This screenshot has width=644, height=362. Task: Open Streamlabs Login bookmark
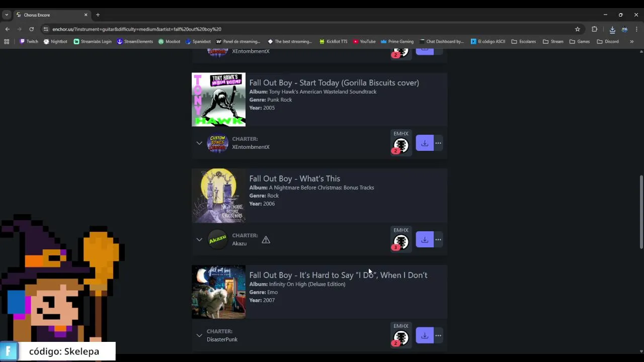(x=93, y=42)
